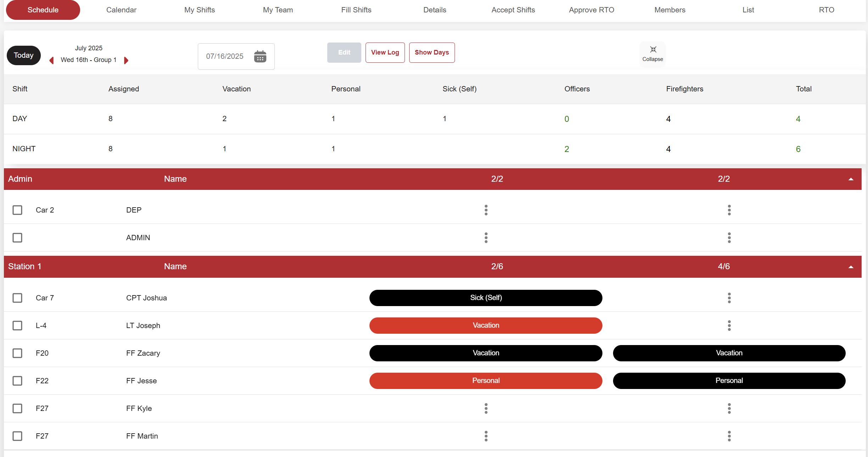Screen dimensions: 868x457
Task: Open night-shift options menu for LT Joseph
Action: 729,326
